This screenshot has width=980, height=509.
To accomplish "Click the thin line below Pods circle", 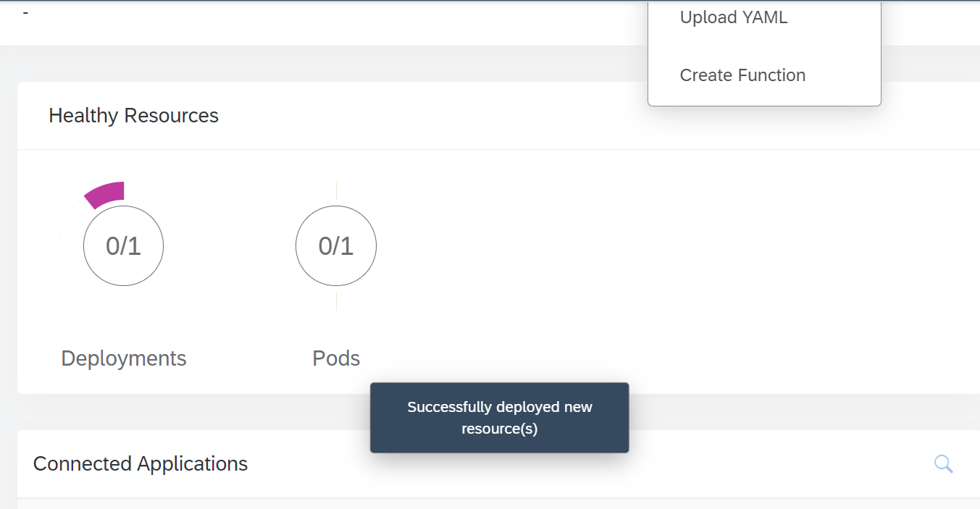I will click(x=336, y=300).
